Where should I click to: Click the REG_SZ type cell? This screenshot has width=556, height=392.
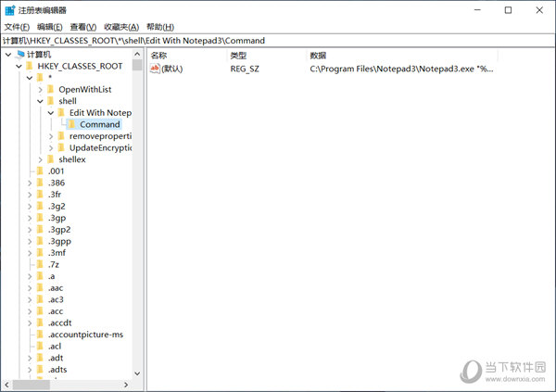point(245,69)
